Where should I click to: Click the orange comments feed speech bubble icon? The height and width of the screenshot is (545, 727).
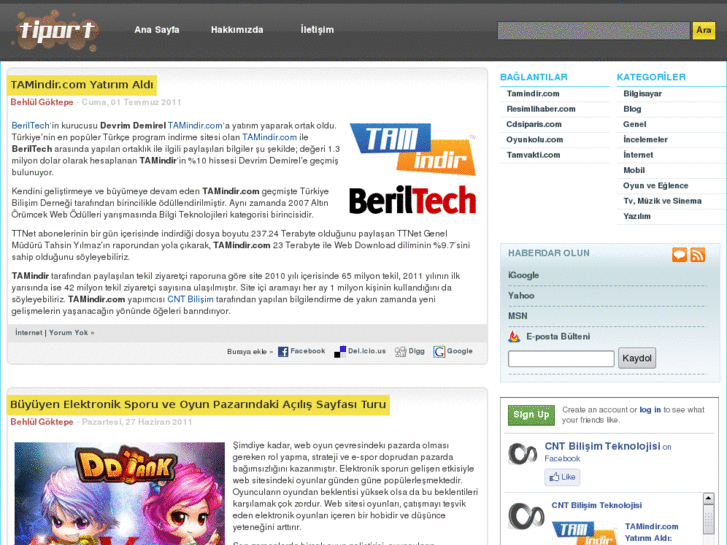click(x=679, y=255)
